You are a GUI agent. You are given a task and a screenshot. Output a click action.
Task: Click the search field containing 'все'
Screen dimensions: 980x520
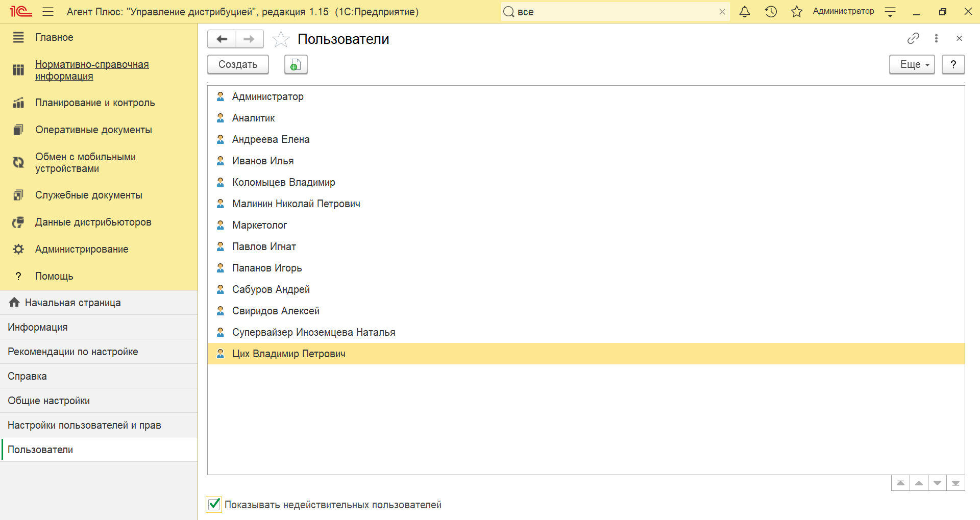(615, 12)
